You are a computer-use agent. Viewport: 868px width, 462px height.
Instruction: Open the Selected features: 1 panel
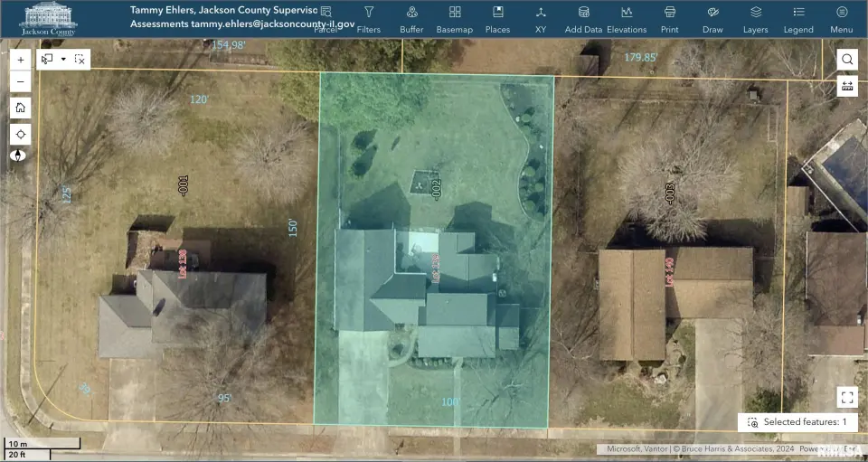[x=797, y=422]
